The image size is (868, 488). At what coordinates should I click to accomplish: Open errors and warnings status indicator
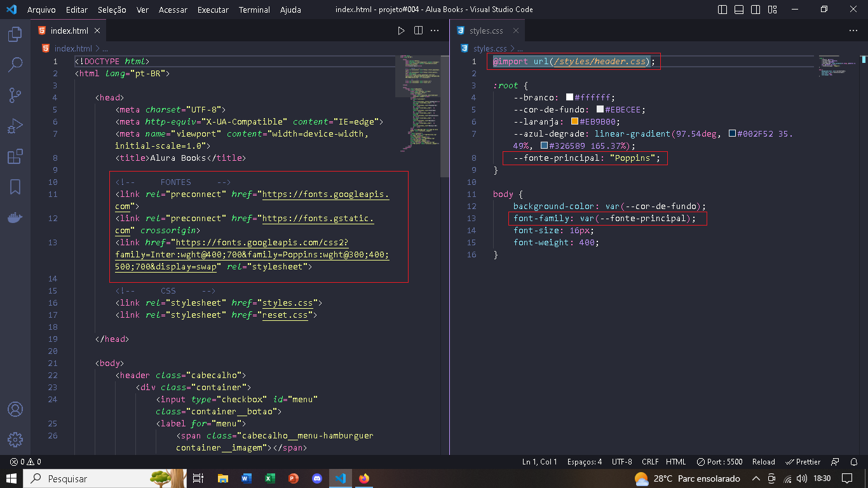pyautogui.click(x=25, y=462)
